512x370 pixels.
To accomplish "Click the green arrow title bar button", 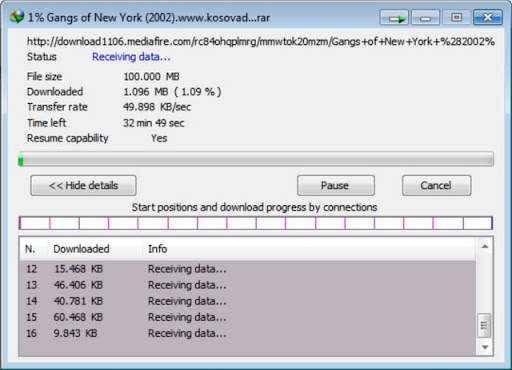I will (394, 17).
